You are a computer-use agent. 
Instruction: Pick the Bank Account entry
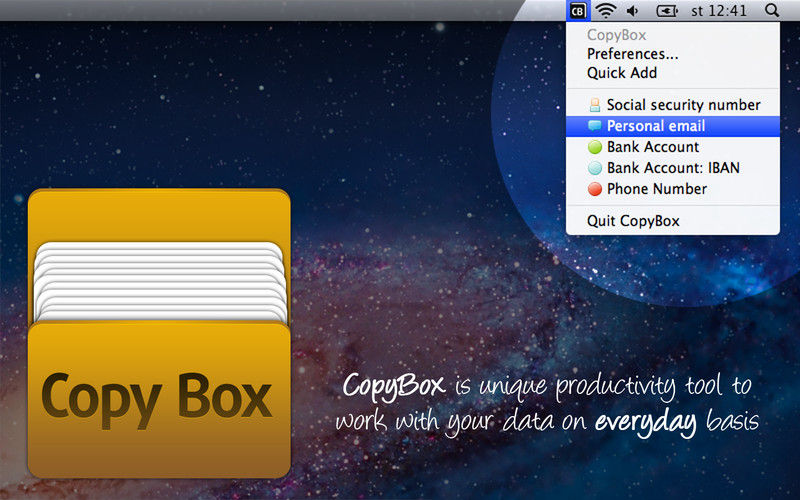(x=672, y=147)
